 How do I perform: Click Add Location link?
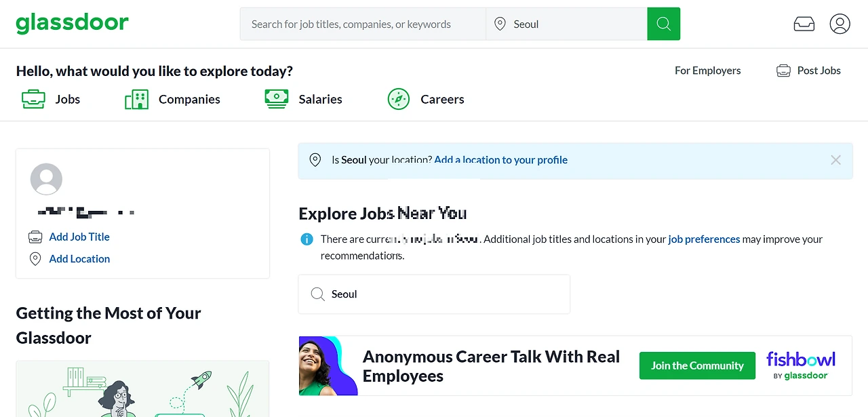point(79,259)
